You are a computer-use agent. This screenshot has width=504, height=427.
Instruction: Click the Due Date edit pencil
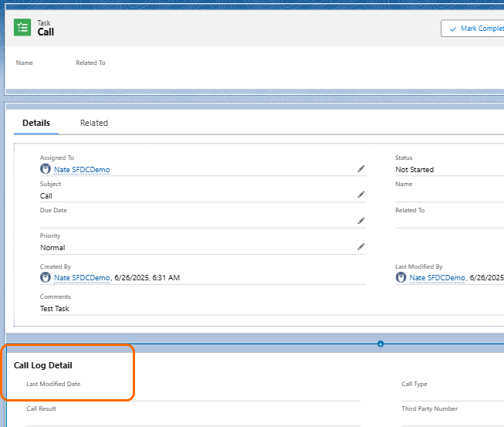(x=360, y=221)
